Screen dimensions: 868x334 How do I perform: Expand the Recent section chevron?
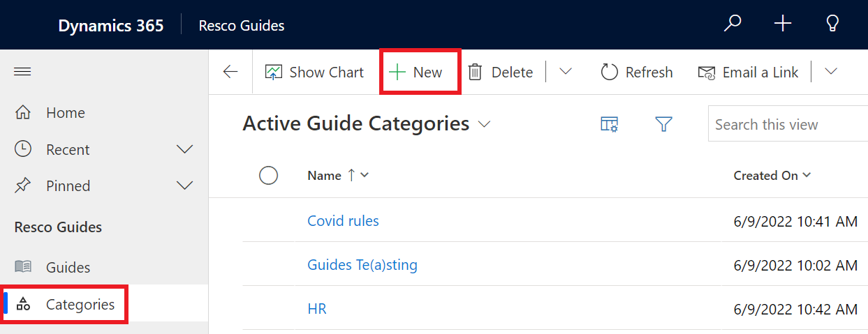pyautogui.click(x=185, y=149)
